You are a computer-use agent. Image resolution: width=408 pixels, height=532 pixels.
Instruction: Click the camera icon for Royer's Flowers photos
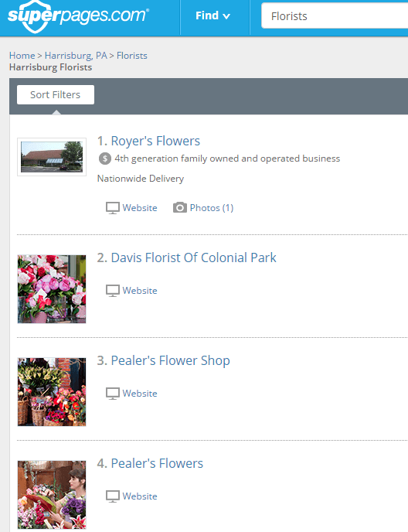point(180,208)
